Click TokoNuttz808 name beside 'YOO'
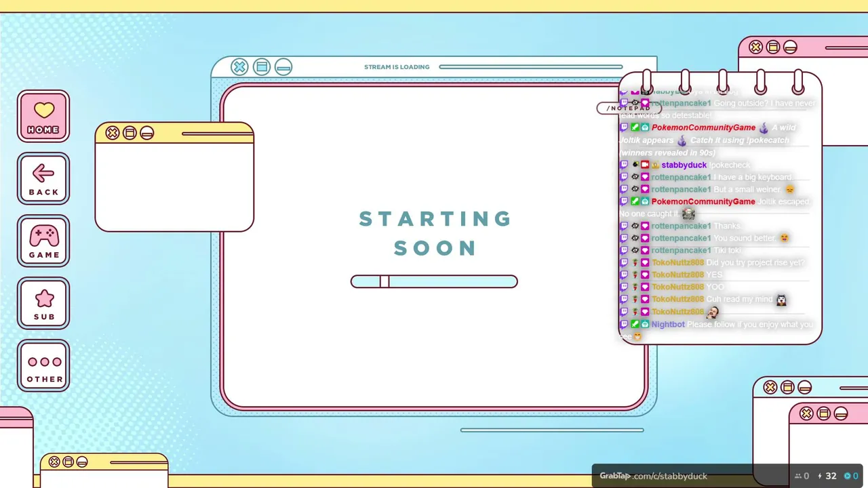This screenshot has width=868, height=488. (x=677, y=287)
